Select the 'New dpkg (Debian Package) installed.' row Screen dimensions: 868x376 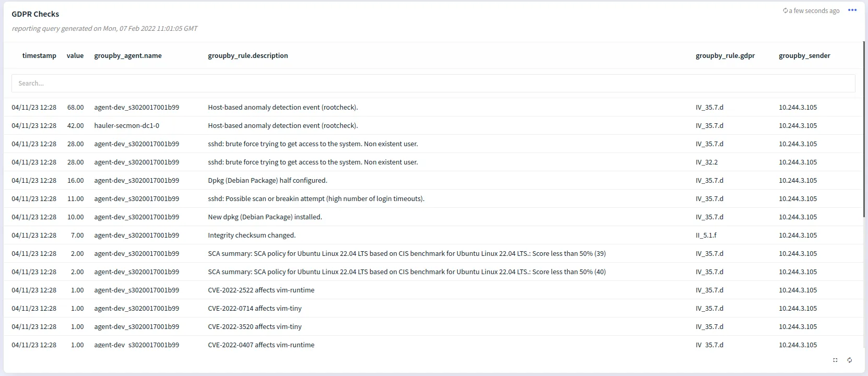pos(265,217)
